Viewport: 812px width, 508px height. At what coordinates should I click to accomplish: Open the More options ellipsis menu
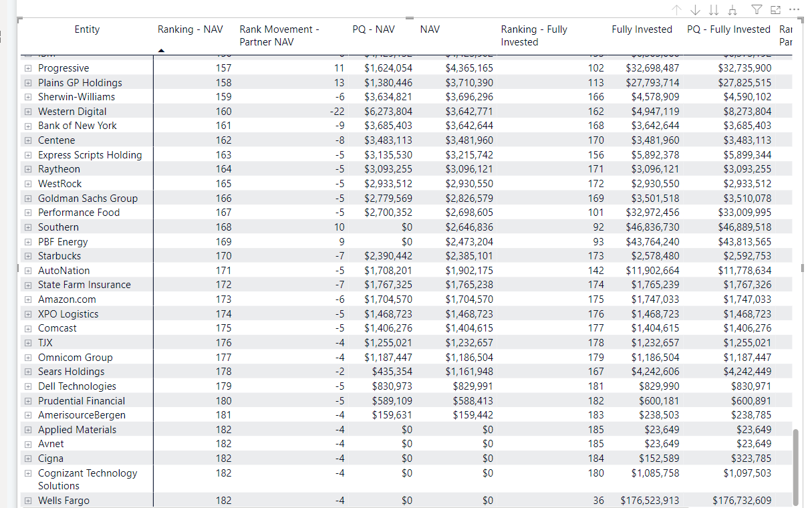click(794, 10)
